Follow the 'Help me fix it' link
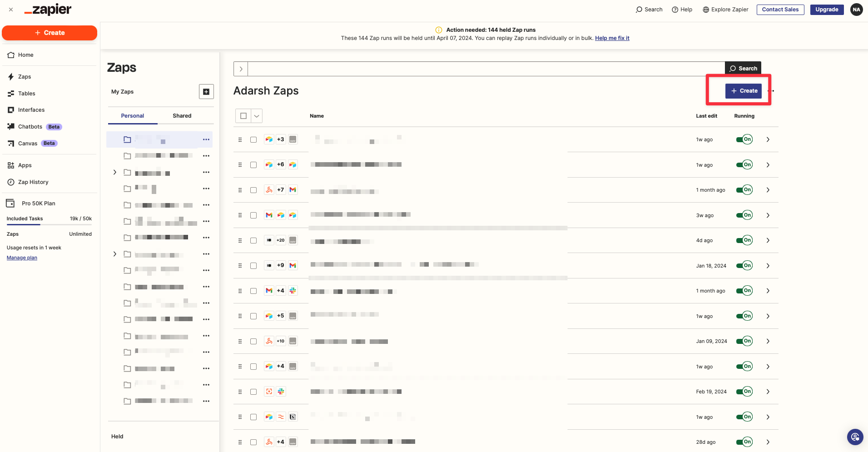 (612, 38)
